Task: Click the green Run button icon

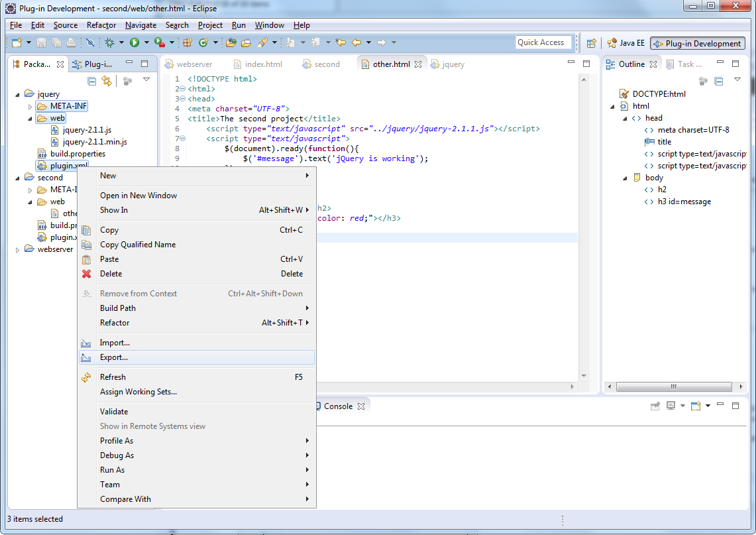Action: [x=135, y=42]
